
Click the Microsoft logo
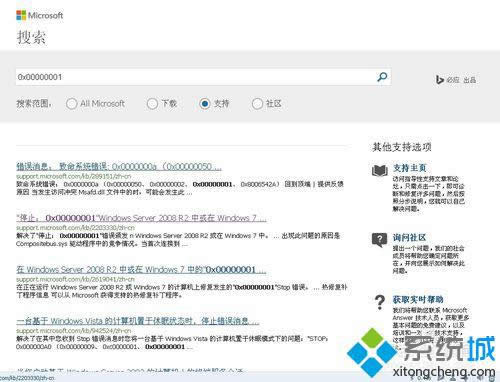(40, 15)
